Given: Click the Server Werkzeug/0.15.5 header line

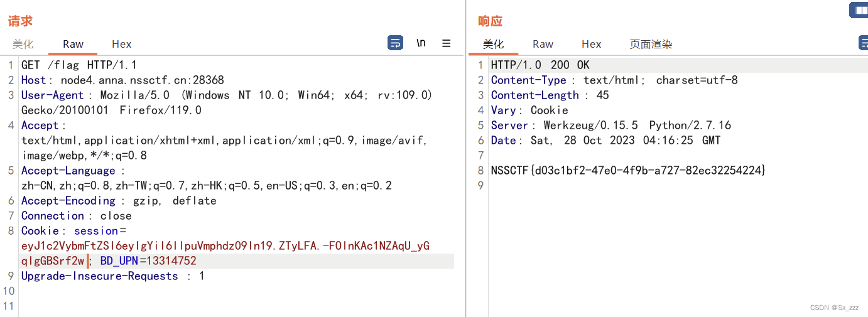Looking at the screenshot, I should (x=611, y=125).
